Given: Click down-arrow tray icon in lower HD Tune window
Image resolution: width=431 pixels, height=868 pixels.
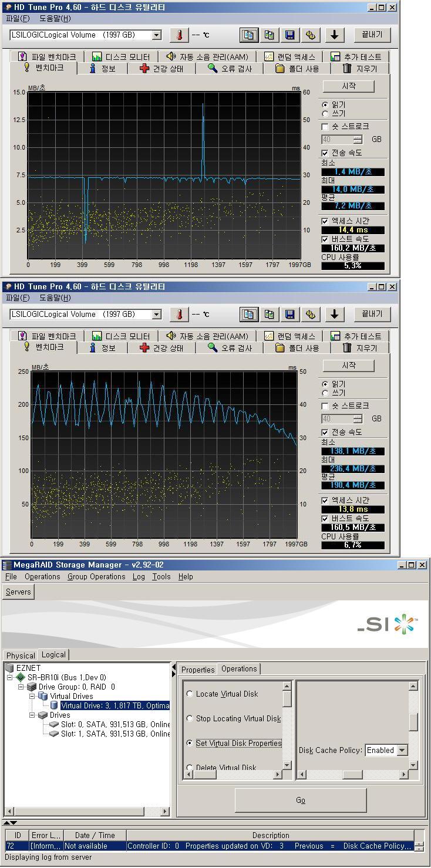Looking at the screenshot, I should tap(334, 314).
